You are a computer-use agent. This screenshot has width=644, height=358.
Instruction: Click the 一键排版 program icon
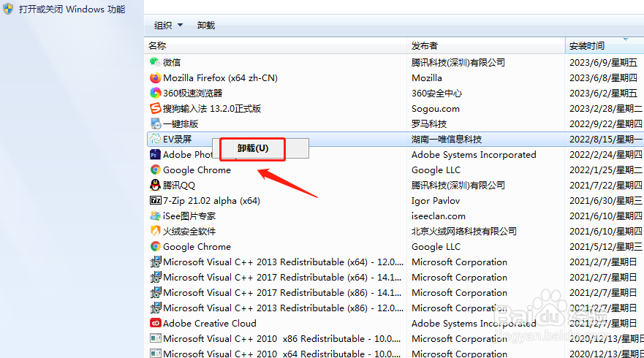(x=155, y=123)
